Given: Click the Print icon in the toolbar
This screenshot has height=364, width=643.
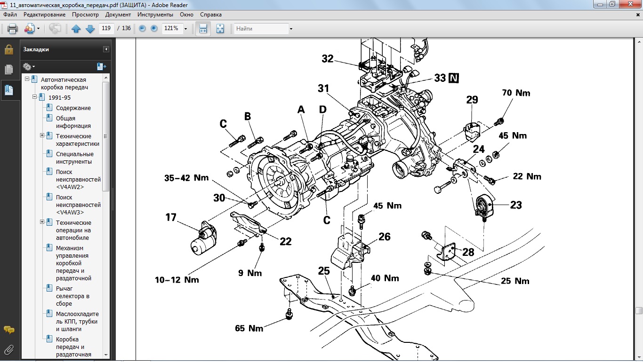Looking at the screenshot, I should click(13, 29).
